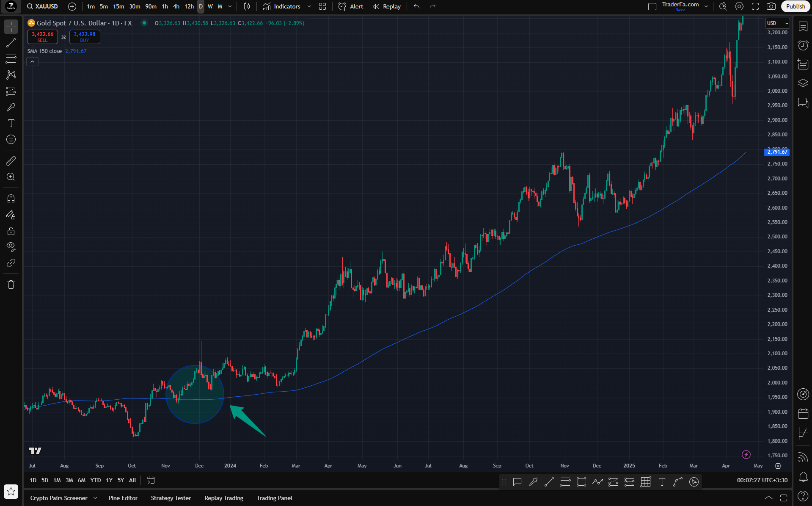Open the Replay Trading tab
The width and height of the screenshot is (812, 506).
[x=224, y=498]
